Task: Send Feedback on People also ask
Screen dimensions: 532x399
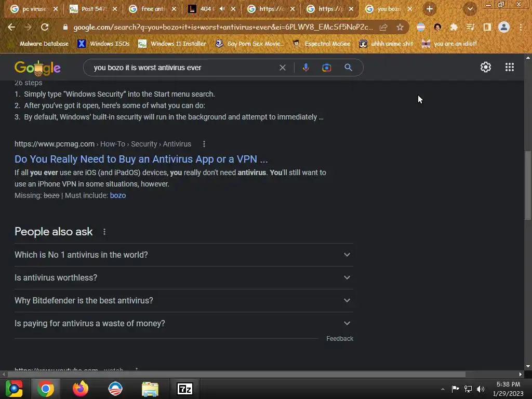Action: (x=340, y=339)
